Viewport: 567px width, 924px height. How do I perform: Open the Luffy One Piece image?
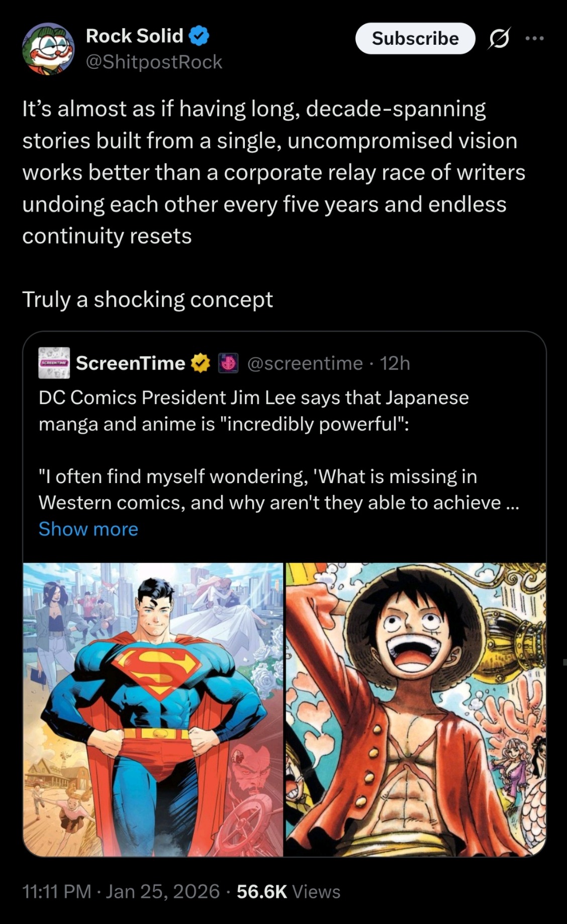(x=416, y=709)
